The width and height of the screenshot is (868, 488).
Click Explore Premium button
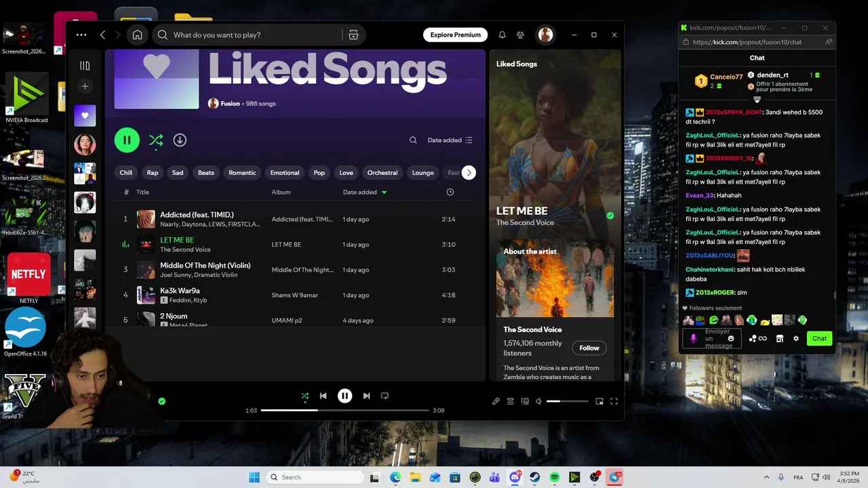click(456, 35)
